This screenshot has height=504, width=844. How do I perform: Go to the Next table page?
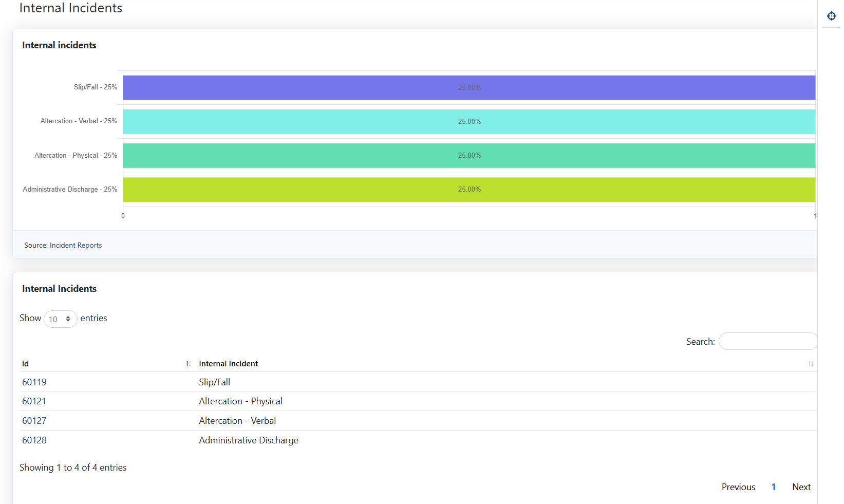[801, 487]
